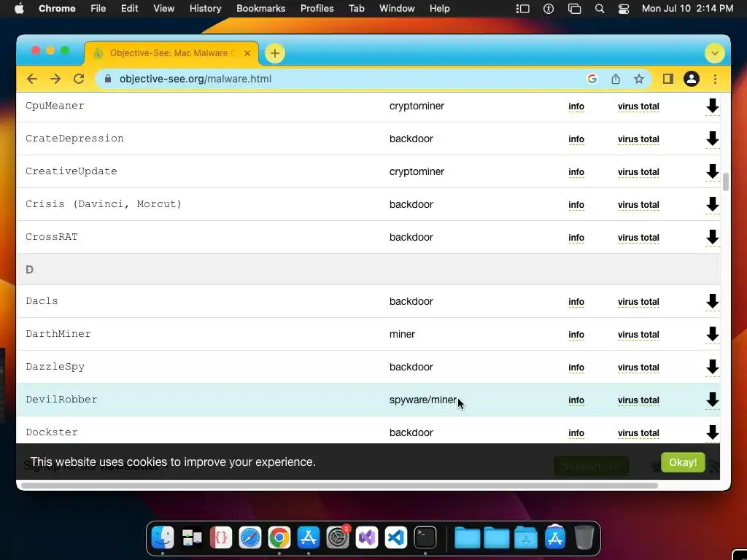The width and height of the screenshot is (747, 560).
Task: Open virus total link for Dockster
Action: coord(638,433)
